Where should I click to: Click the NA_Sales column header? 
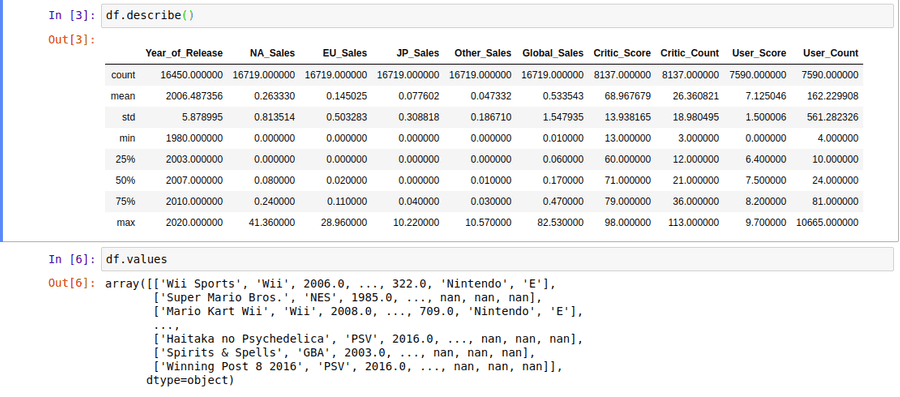pyautogui.click(x=272, y=53)
